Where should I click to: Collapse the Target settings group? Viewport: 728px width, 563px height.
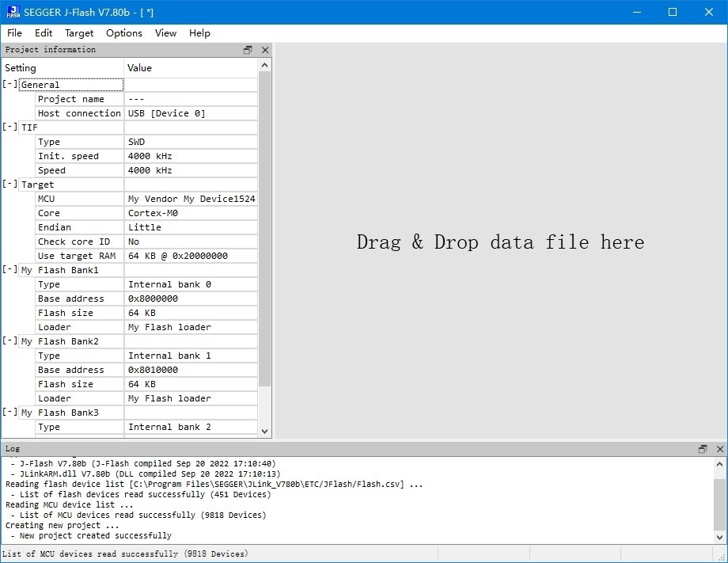pos(9,184)
